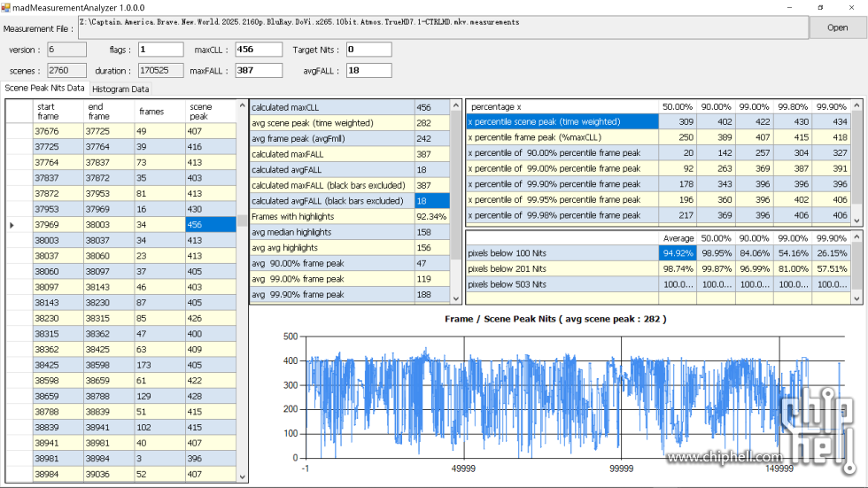Select the highlighted scene peak cell 456

[x=210, y=225]
